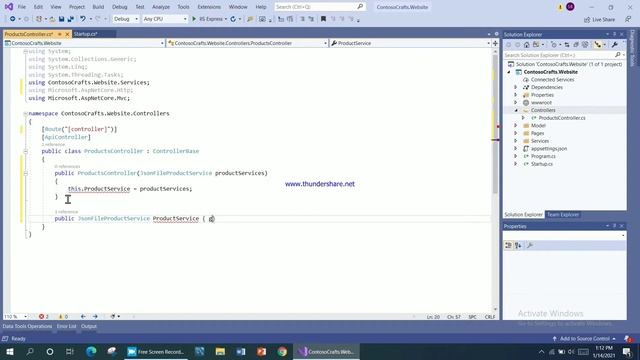Open the Extensions menu

click(x=209, y=7)
